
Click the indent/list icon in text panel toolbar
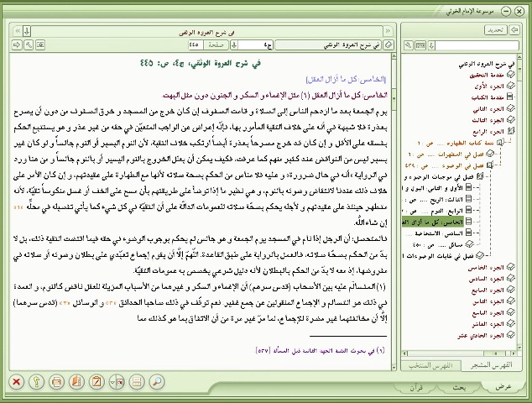(40, 44)
